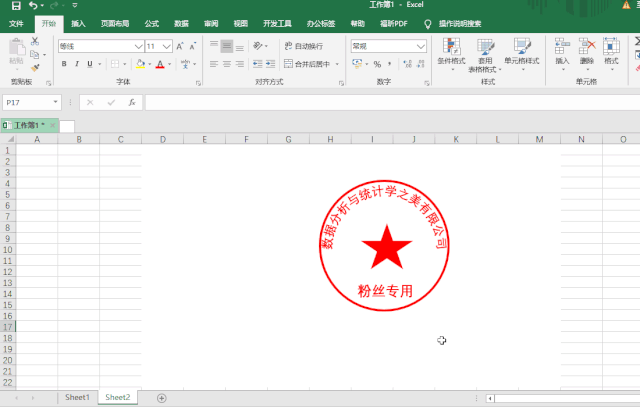640x407 pixels.
Task: Align text to the right
Action: 240,64
